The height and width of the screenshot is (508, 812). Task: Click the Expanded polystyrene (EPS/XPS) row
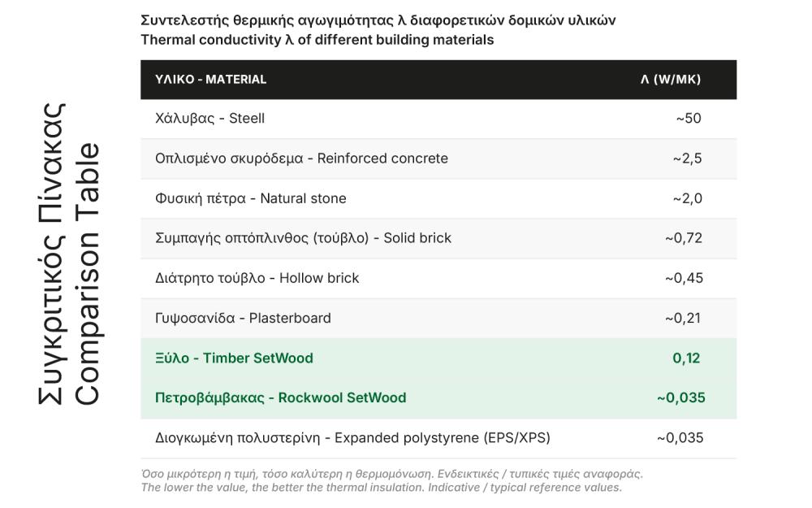(x=438, y=439)
